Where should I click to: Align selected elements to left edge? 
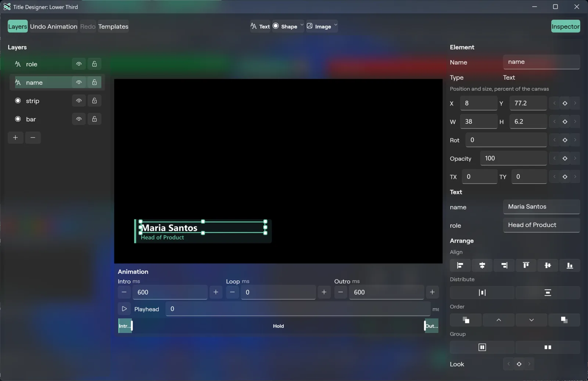460,265
